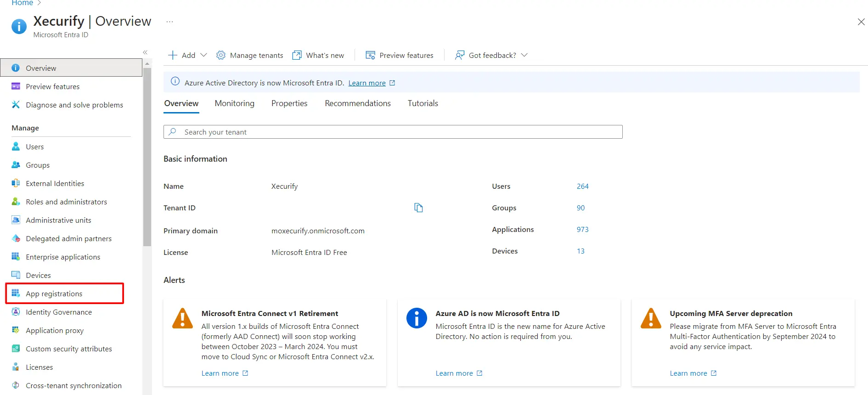The width and height of the screenshot is (868, 395).
Task: Click the primary domain moxecurify.onmicrosoft.com text
Action: [x=318, y=231]
